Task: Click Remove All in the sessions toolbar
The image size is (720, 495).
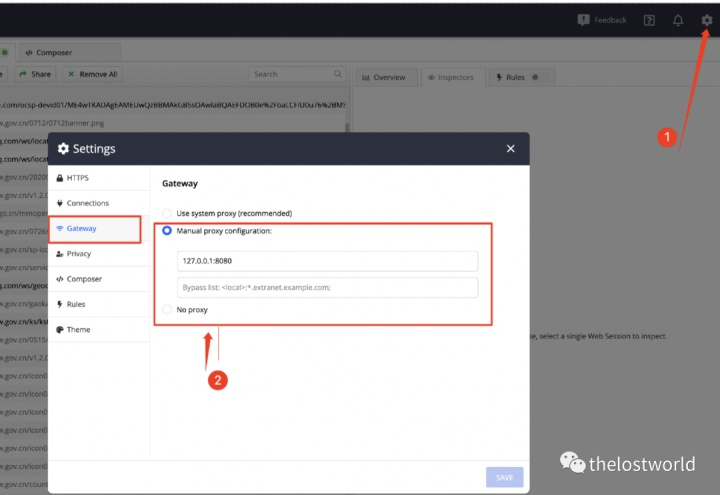Action: [x=93, y=74]
